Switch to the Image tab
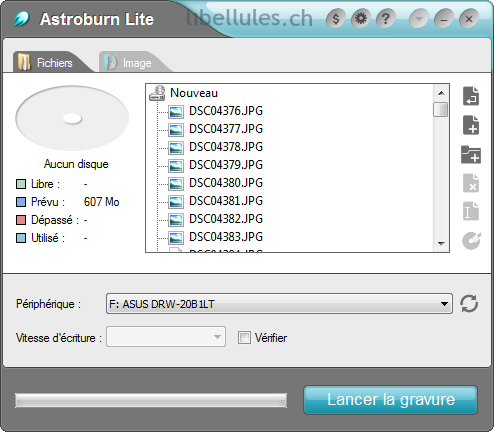 coord(133,62)
